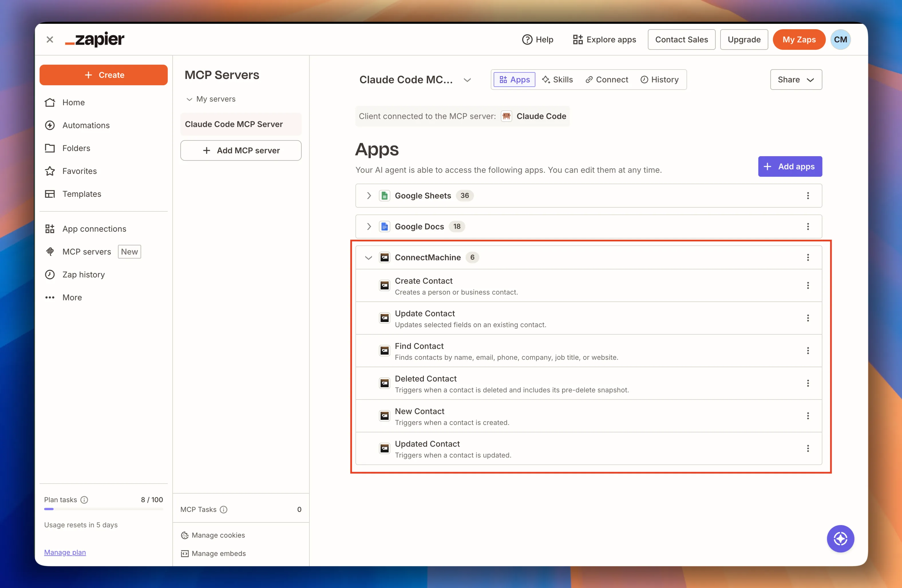Open Manage embeds

point(213,553)
